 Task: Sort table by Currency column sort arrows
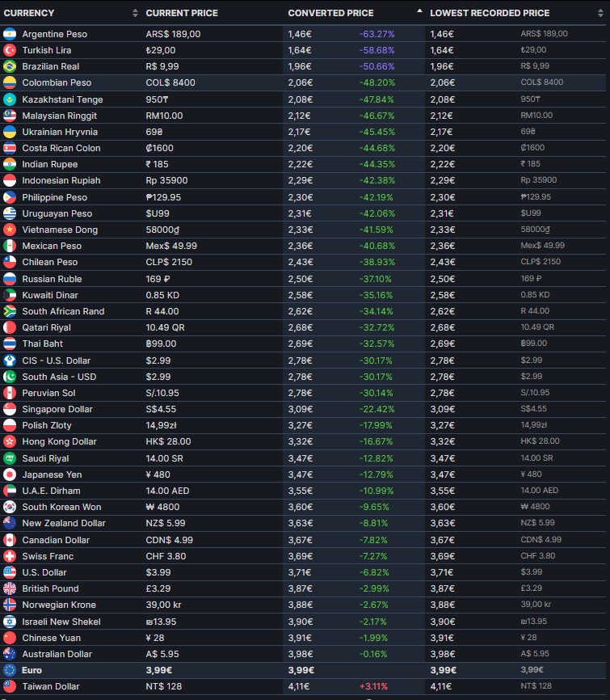coord(135,13)
